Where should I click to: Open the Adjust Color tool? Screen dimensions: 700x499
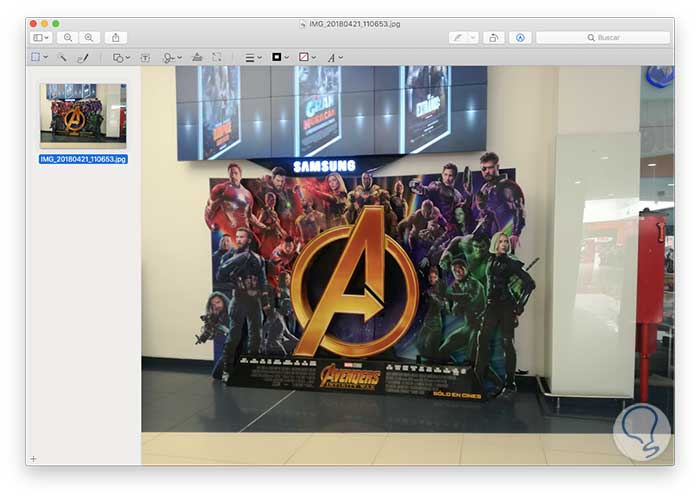(197, 57)
